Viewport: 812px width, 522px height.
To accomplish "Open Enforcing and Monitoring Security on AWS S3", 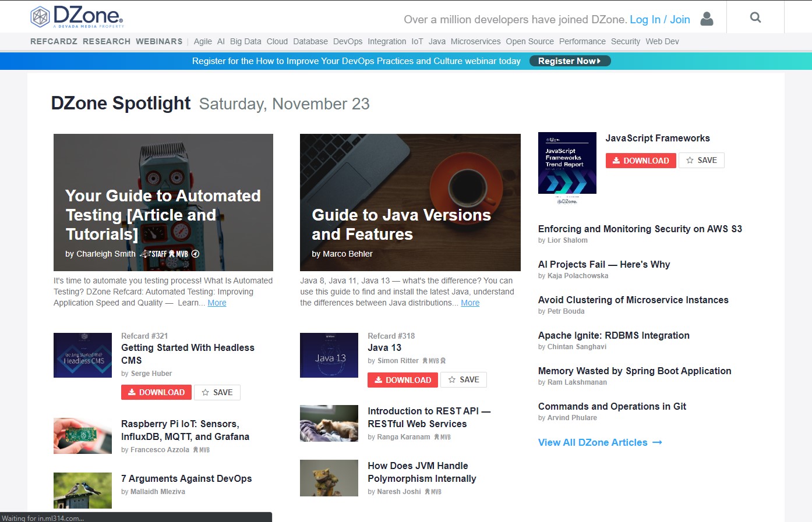I will click(640, 229).
